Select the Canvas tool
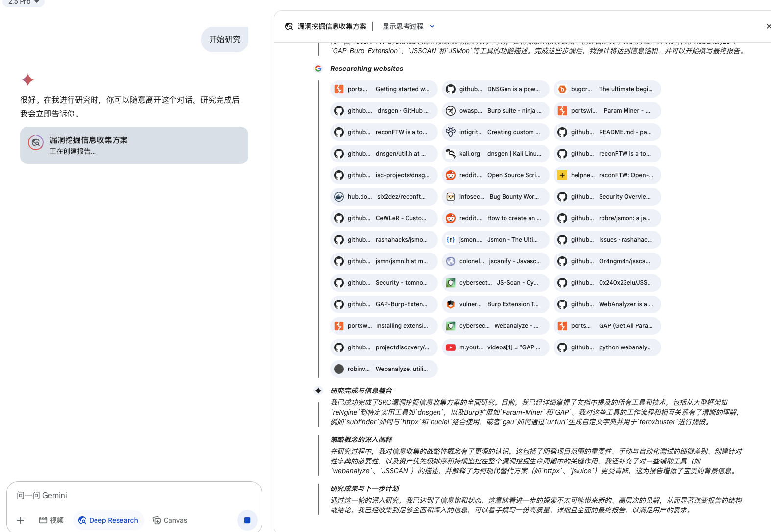This screenshot has height=532, width=771. 170,520
